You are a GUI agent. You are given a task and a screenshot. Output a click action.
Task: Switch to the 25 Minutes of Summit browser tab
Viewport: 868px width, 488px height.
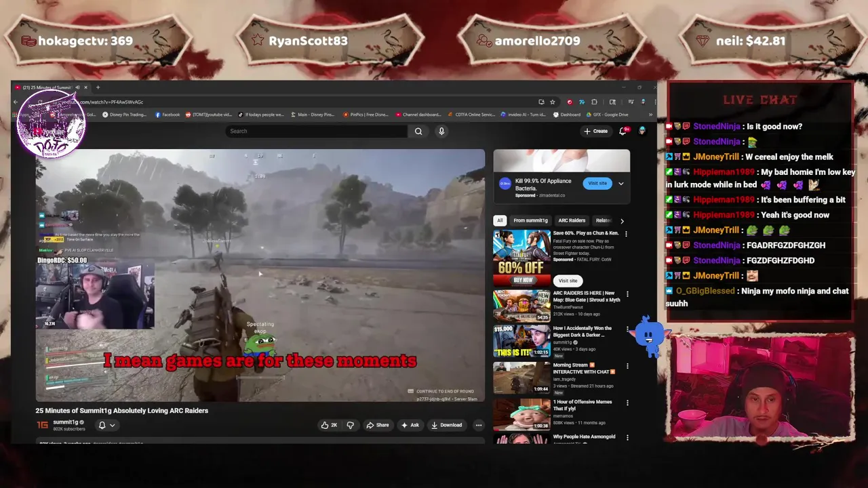(x=51, y=87)
